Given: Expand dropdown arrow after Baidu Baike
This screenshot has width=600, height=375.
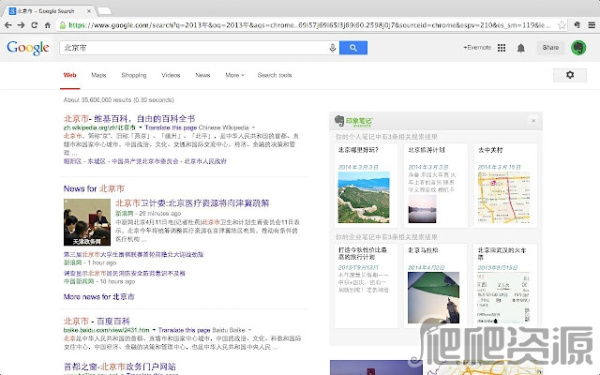Looking at the screenshot, I should pos(249,330).
